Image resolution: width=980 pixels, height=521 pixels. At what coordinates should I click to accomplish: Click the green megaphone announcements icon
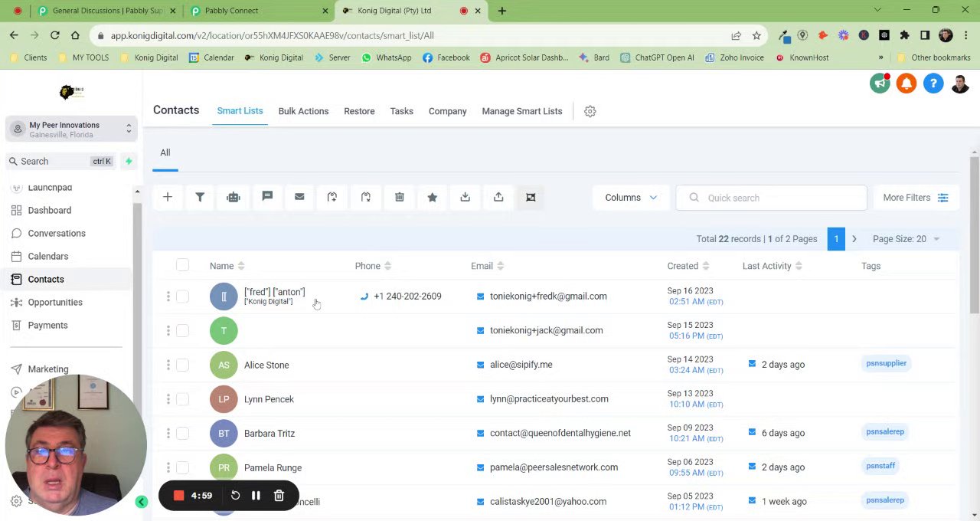point(880,84)
